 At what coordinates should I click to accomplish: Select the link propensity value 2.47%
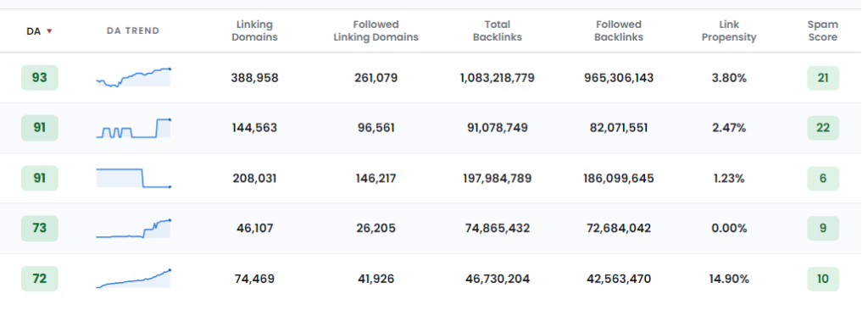pyautogui.click(x=729, y=128)
